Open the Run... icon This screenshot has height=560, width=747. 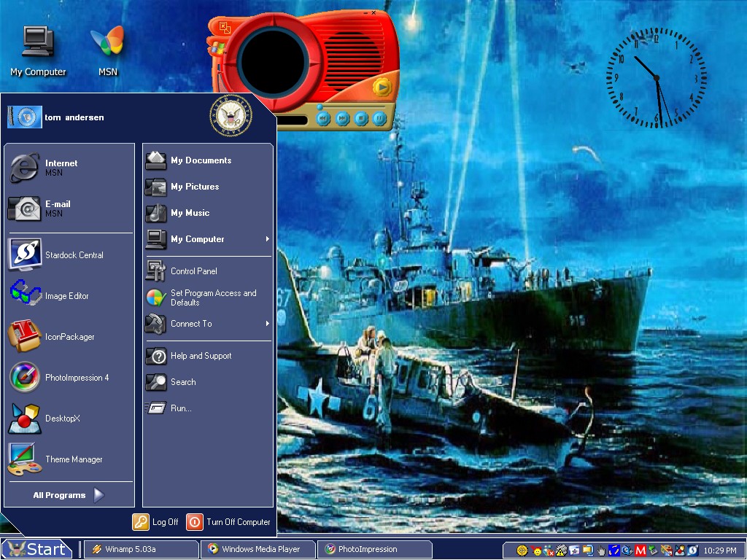(x=156, y=408)
